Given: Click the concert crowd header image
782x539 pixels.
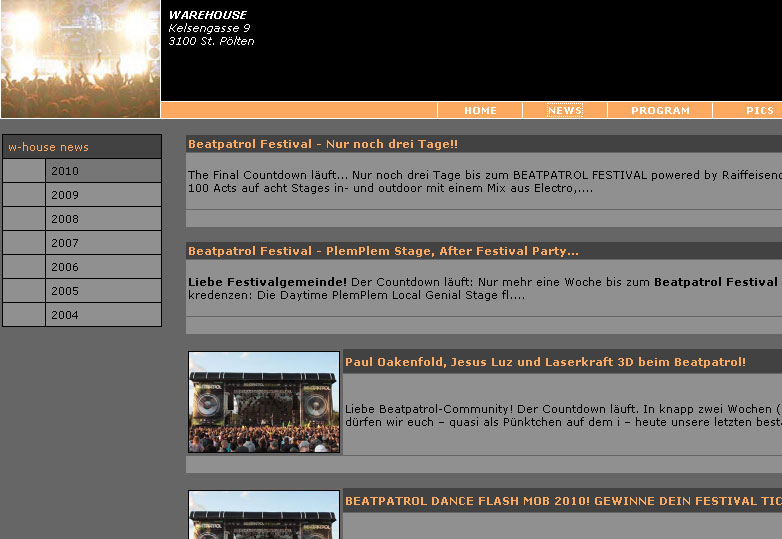Looking at the screenshot, I should click(80, 59).
